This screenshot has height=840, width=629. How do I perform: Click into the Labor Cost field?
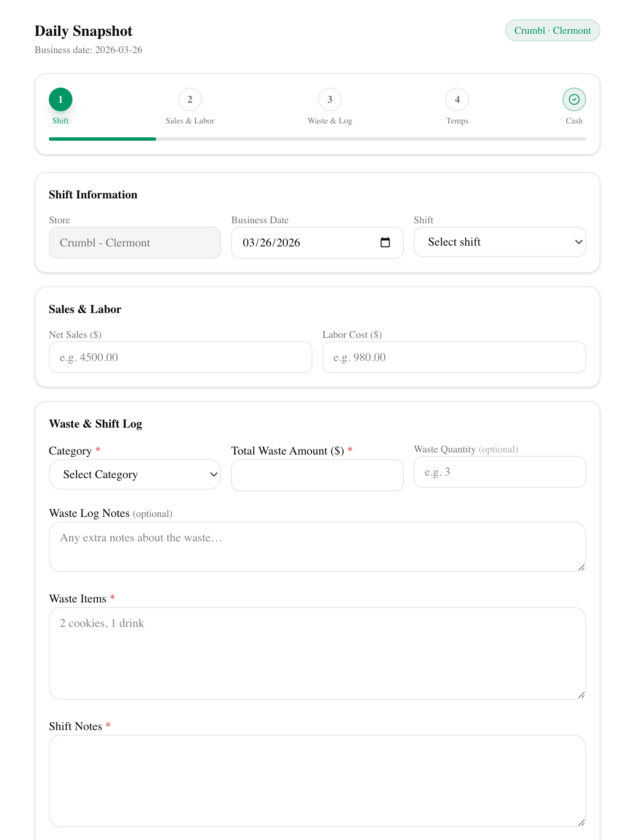454,357
